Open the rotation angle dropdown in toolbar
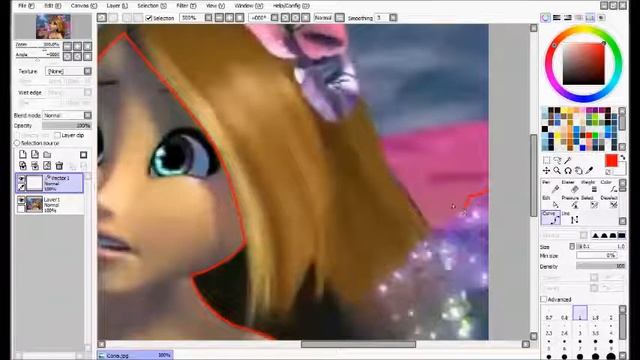Image resolution: width=640 pixels, height=360 pixels. (275, 18)
